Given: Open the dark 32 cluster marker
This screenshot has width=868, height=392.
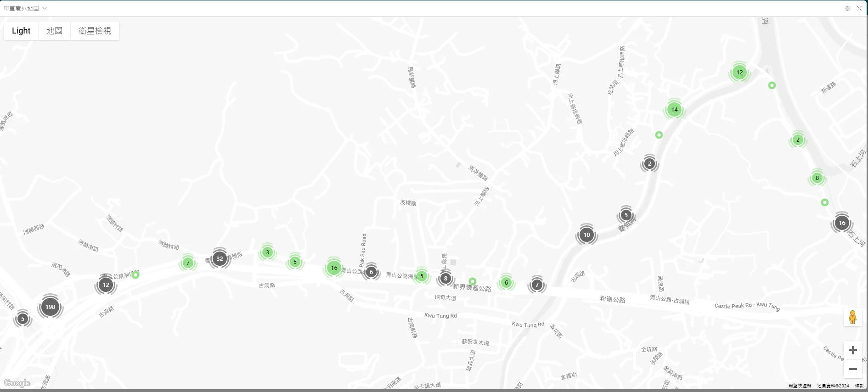Looking at the screenshot, I should coord(220,258).
